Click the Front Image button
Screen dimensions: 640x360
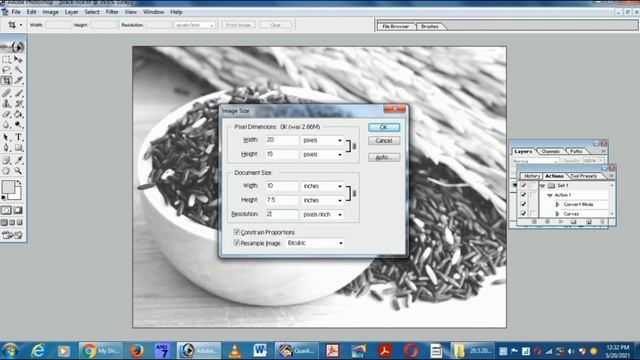238,25
